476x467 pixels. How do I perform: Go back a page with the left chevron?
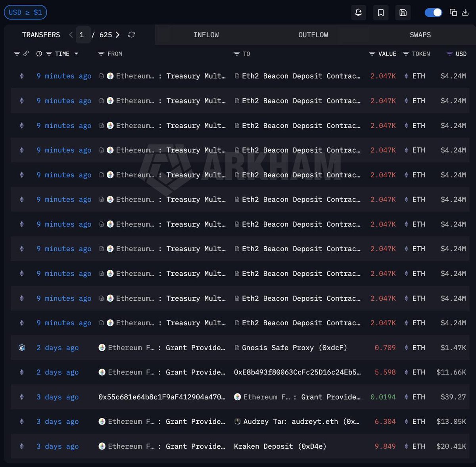[x=71, y=35]
